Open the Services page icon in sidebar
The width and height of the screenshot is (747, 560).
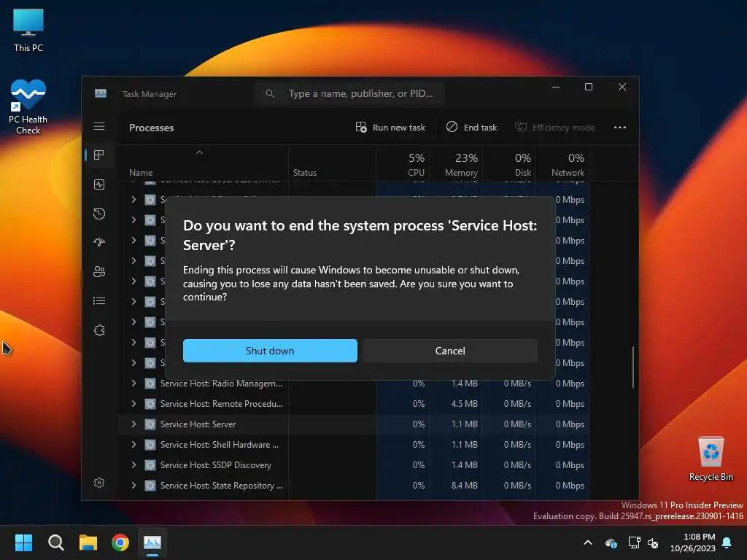[99, 330]
